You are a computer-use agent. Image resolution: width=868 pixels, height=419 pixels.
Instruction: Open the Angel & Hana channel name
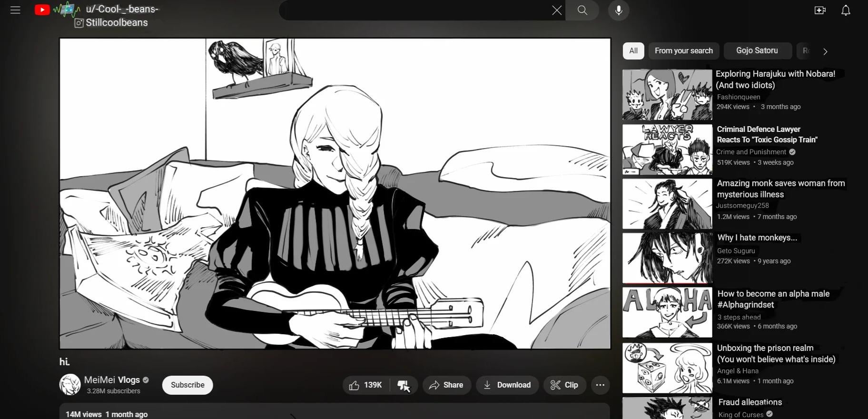point(738,371)
